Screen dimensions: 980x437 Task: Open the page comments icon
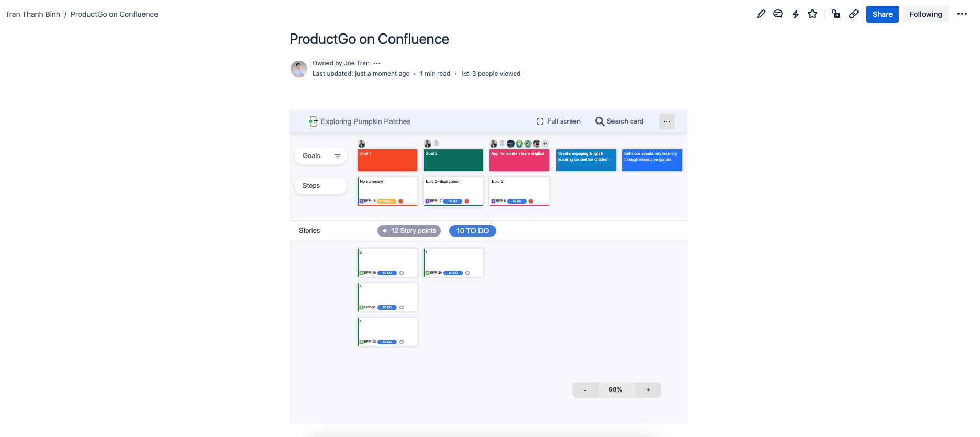778,14
